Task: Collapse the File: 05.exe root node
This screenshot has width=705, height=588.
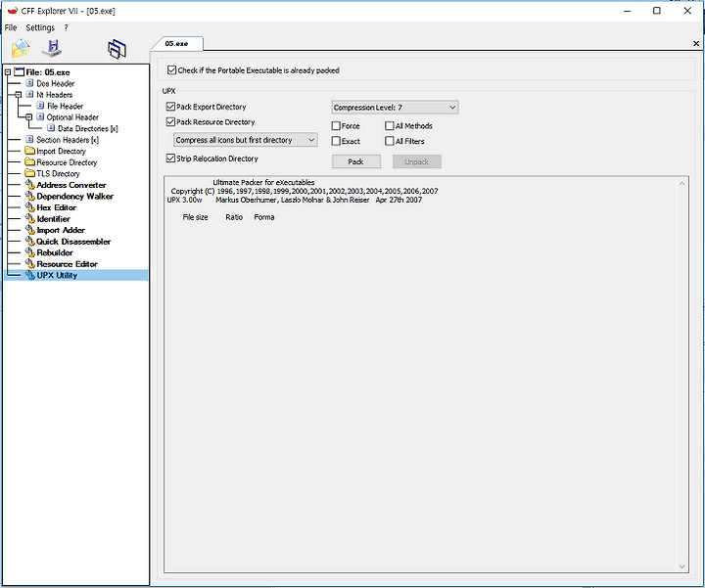Action: point(7,71)
